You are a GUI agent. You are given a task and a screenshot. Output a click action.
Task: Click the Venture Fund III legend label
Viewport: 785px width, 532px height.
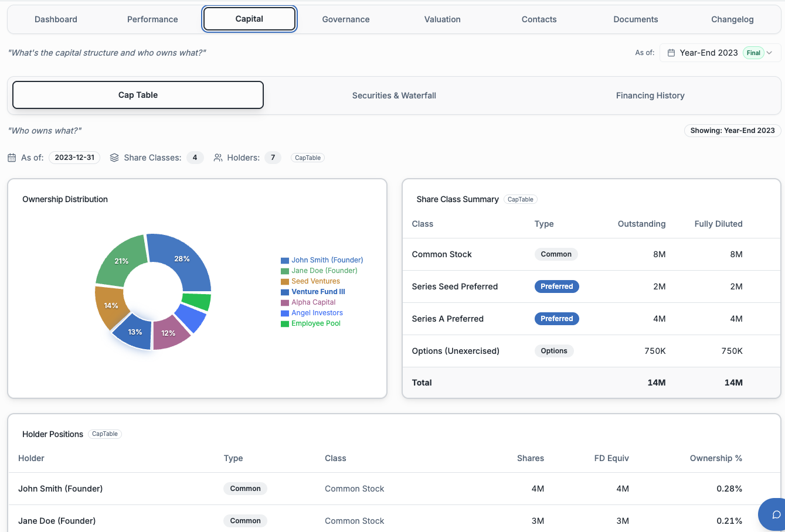tap(318, 292)
